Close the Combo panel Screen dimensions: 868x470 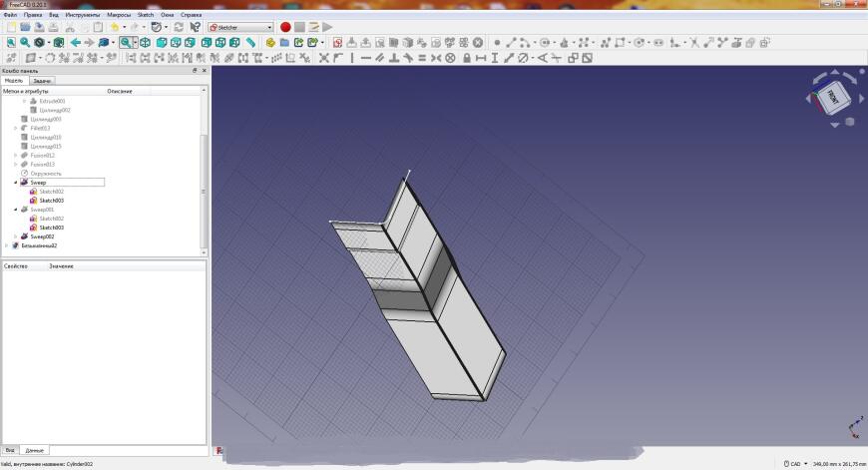point(205,71)
